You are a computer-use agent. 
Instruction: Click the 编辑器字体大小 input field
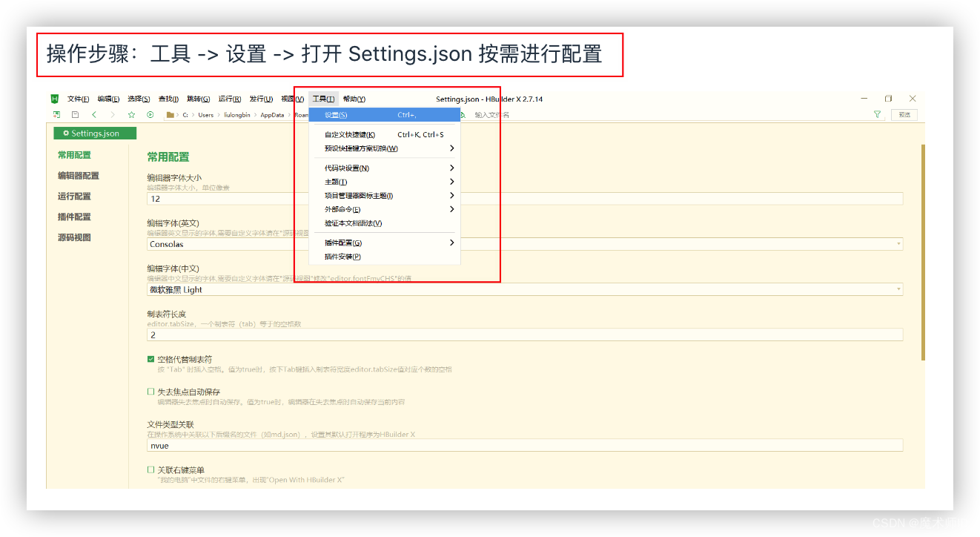pos(525,199)
